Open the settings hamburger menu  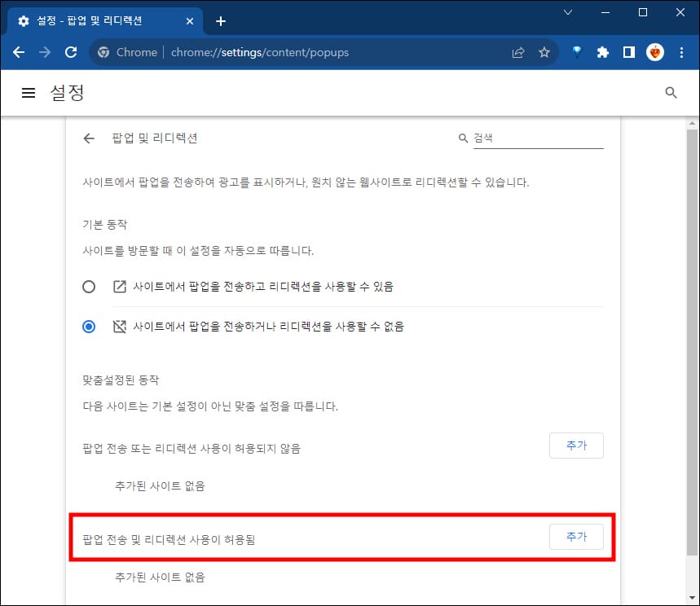(29, 92)
